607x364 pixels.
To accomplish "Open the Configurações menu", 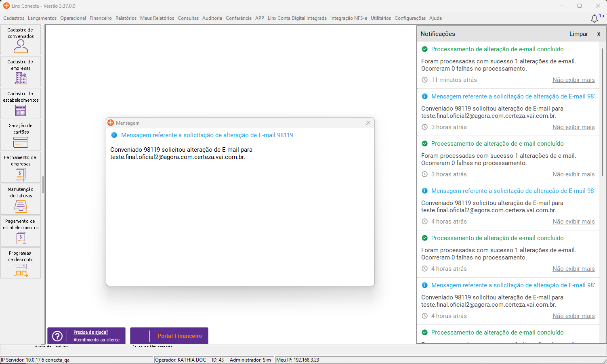I will point(410,18).
